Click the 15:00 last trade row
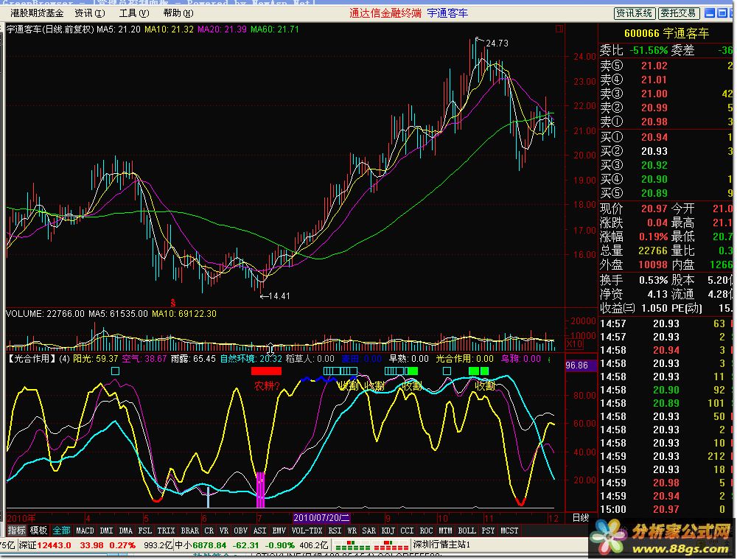The width and height of the screenshot is (737, 560). click(x=666, y=509)
